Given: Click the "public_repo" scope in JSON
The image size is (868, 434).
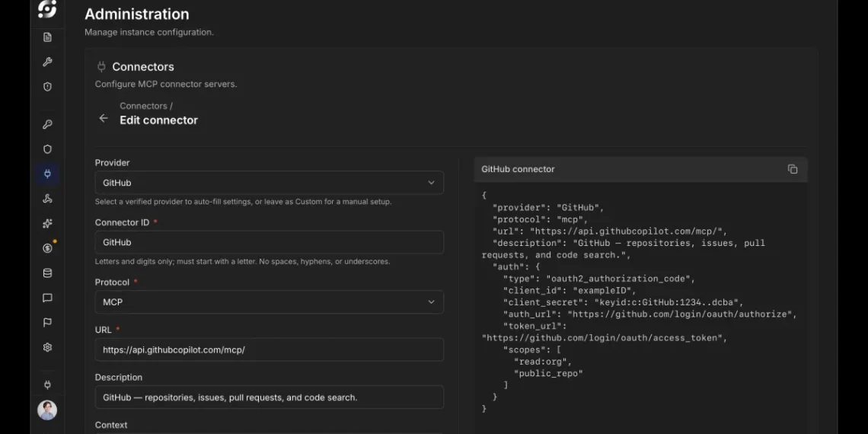Looking at the screenshot, I should tap(548, 374).
